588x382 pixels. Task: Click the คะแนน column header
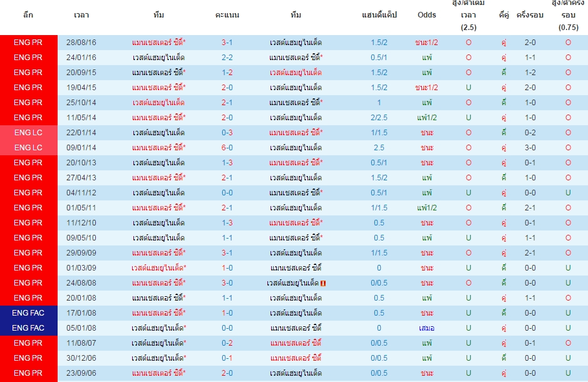[x=227, y=15]
